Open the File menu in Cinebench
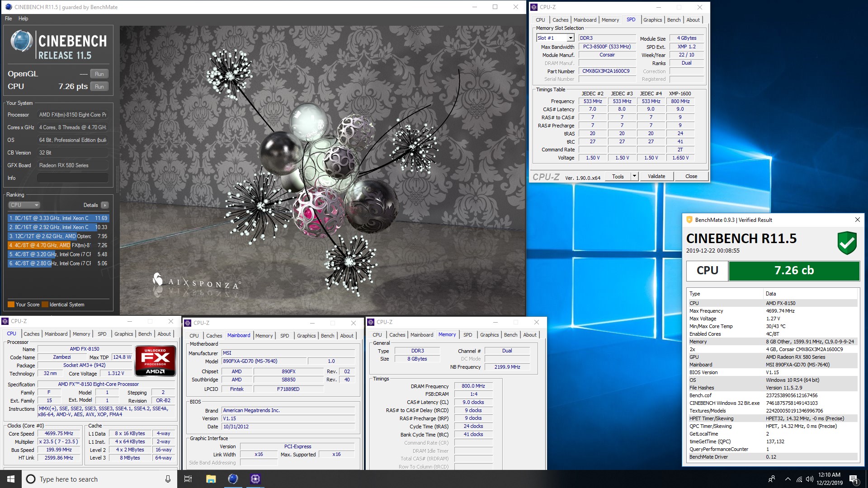This screenshot has height=488, width=868. [x=9, y=19]
